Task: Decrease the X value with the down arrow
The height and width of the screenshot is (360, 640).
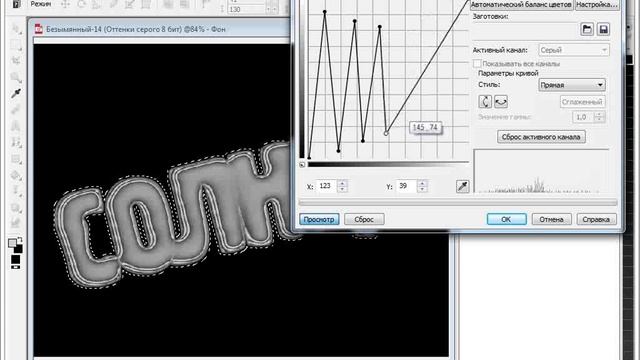Action: click(x=342, y=189)
